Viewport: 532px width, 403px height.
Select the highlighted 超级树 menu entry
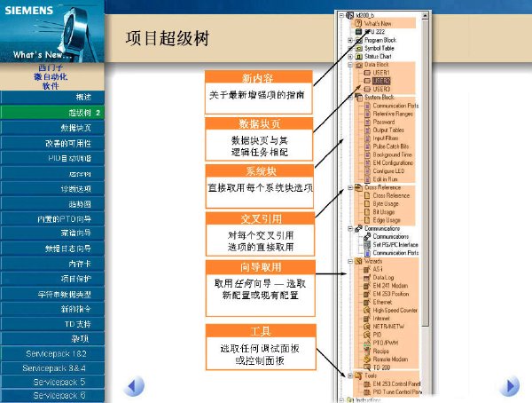[52, 113]
